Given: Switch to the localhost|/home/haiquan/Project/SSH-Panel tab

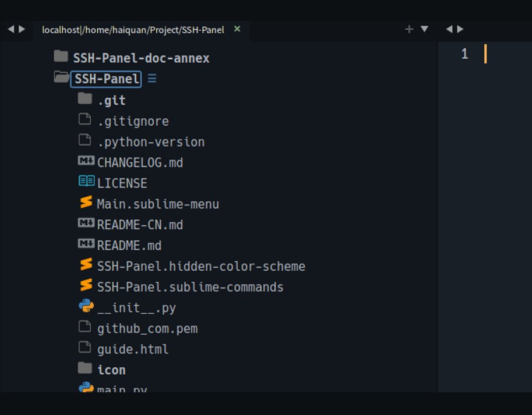Looking at the screenshot, I should point(133,30).
